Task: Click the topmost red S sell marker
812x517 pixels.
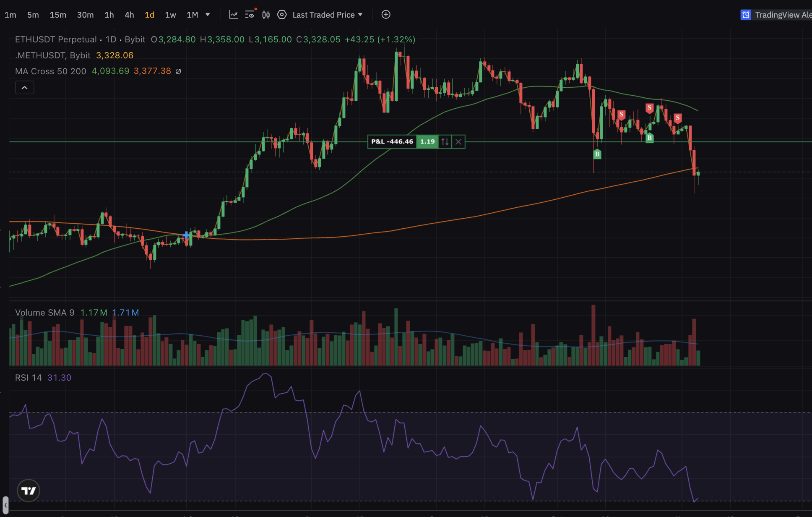Action: point(649,108)
